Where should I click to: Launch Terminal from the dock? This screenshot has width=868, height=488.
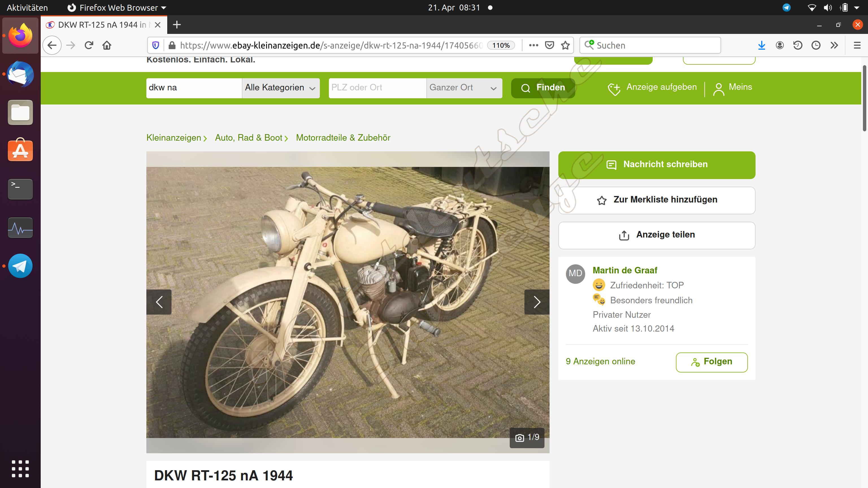coord(20,189)
